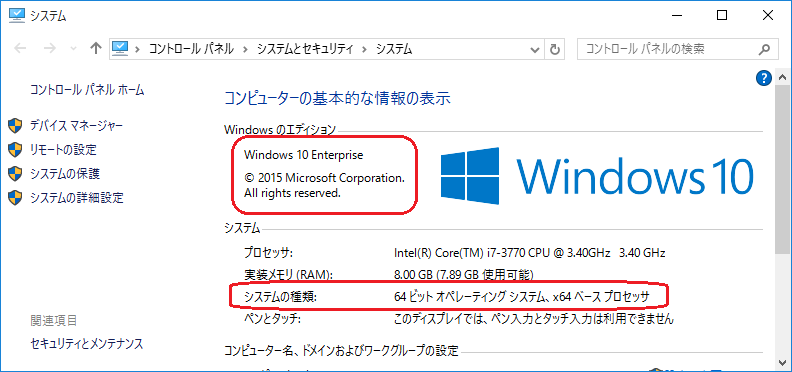Viewport: 792px width, 372px height.
Task: Click the コントロール パネルの検索 search field
Action: point(667,49)
